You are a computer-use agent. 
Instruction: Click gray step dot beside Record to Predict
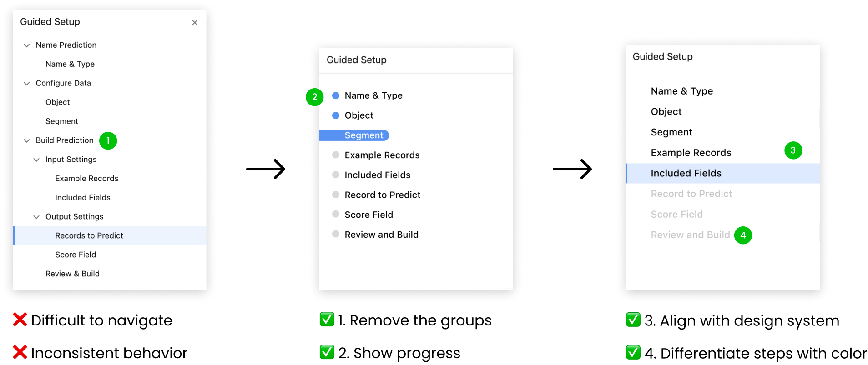click(x=335, y=195)
